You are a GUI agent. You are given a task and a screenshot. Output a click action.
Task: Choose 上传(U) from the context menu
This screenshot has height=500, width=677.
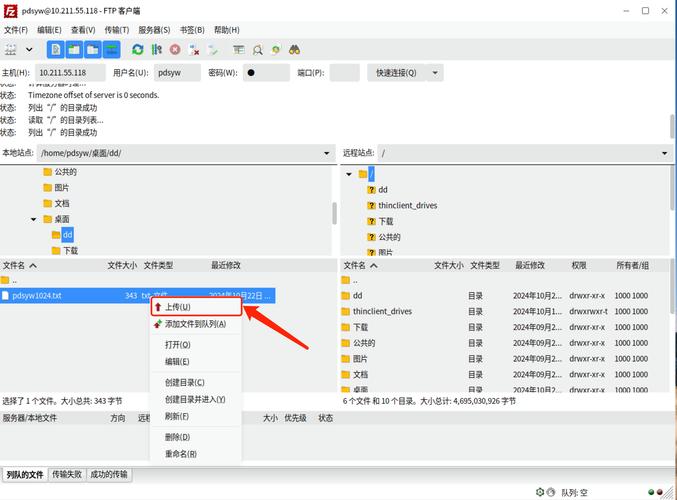point(178,307)
